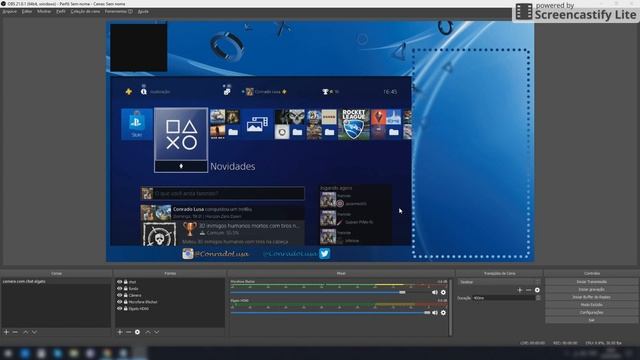640x360 pixels.
Task: Remove the scene transition with the minus icon
Action: (528, 290)
